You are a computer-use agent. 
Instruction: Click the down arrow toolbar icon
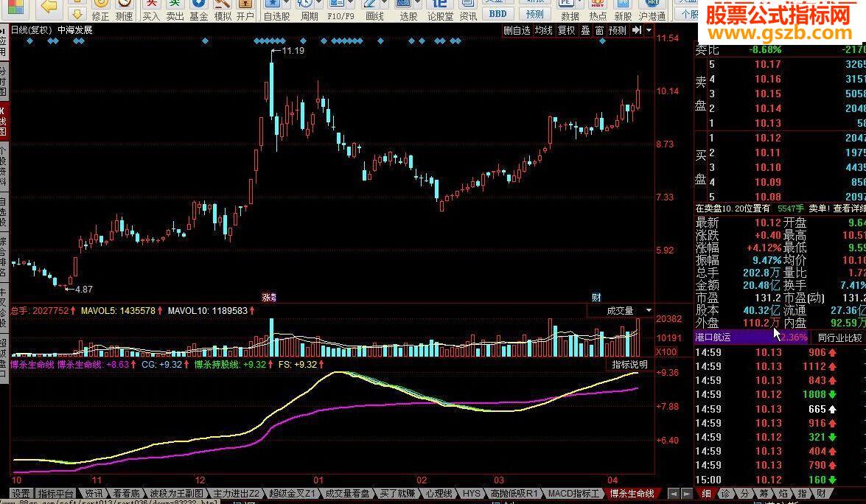coord(77,15)
